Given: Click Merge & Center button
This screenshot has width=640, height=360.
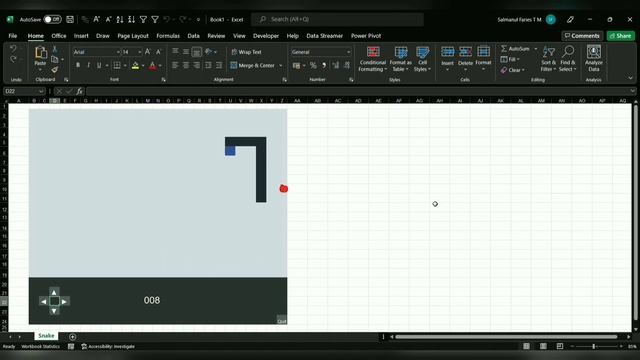Looking at the screenshot, I should click(253, 65).
